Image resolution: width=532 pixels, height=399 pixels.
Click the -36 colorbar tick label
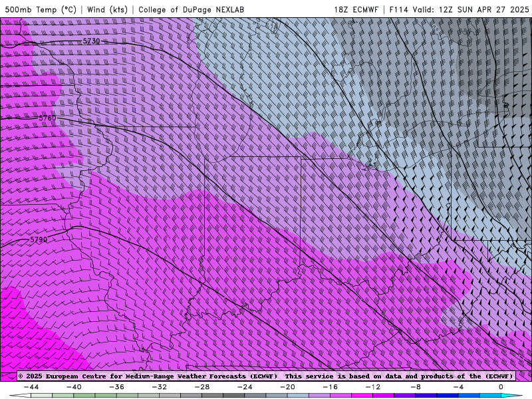coord(117,387)
